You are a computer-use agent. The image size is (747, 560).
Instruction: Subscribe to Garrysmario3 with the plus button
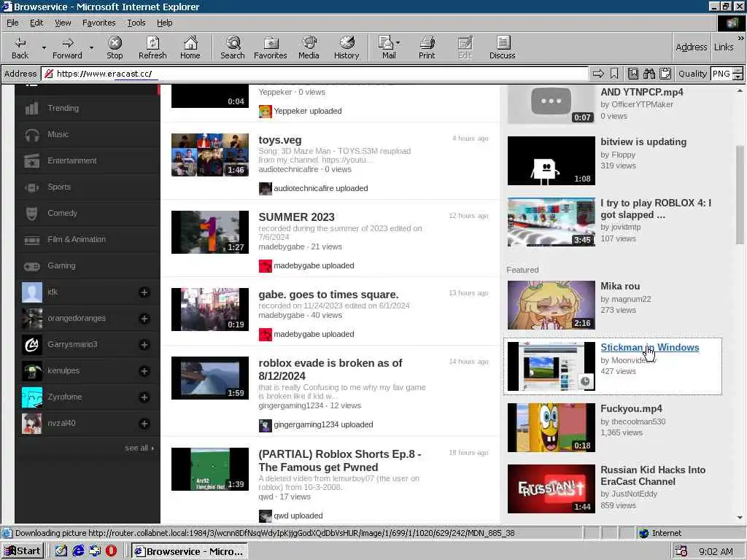(144, 344)
